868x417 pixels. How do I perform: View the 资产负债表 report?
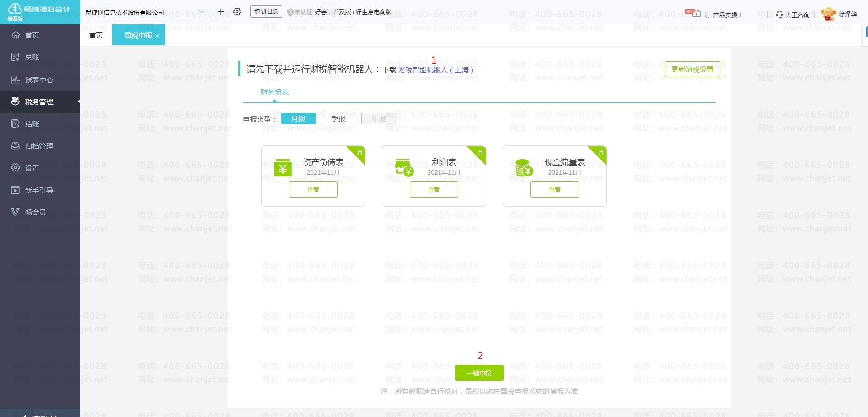(x=313, y=189)
